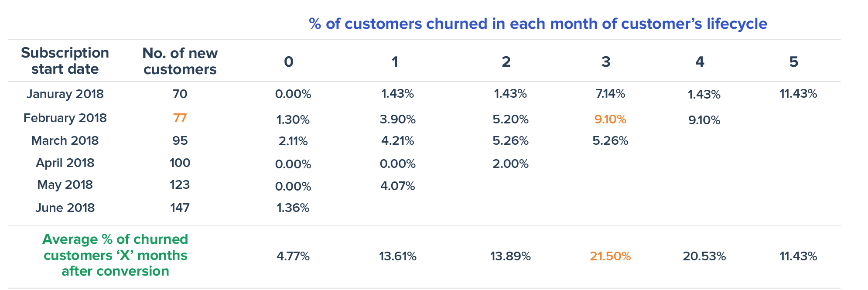Select the orange 77 new customers value

[x=180, y=118]
